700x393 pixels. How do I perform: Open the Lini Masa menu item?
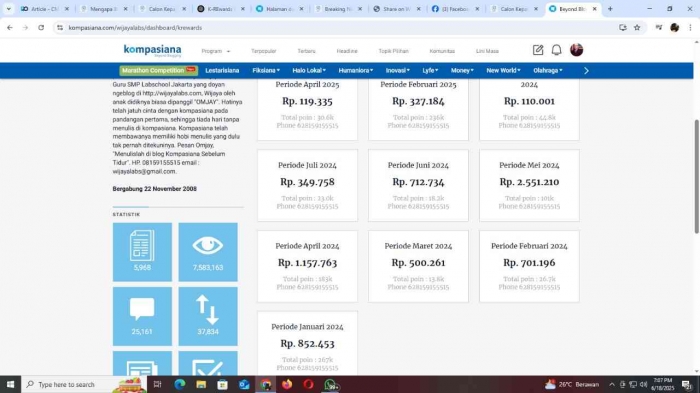(487, 51)
